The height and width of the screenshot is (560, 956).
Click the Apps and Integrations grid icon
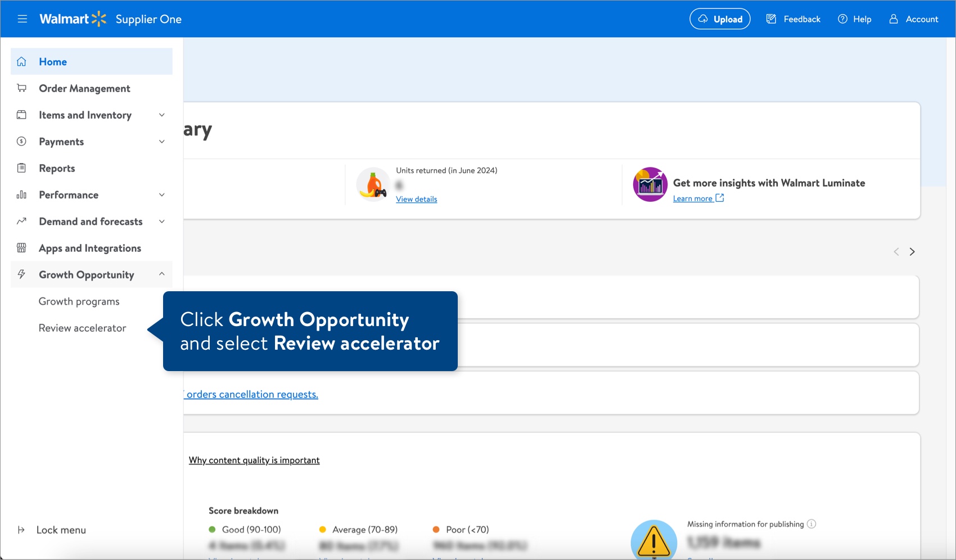pos(21,247)
